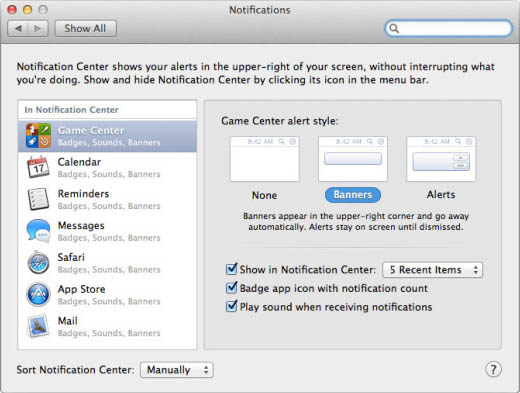Image resolution: width=520 pixels, height=393 pixels.
Task: Click the App Store icon
Action: (x=38, y=294)
